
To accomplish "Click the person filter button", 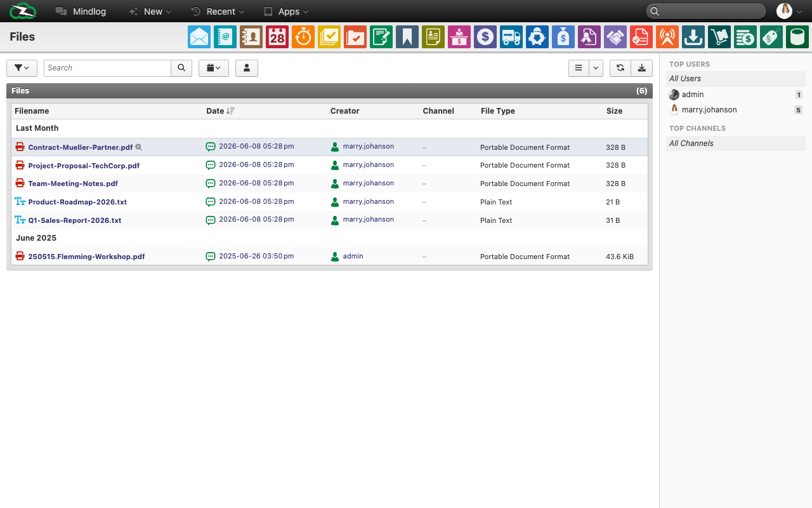I will pos(247,68).
